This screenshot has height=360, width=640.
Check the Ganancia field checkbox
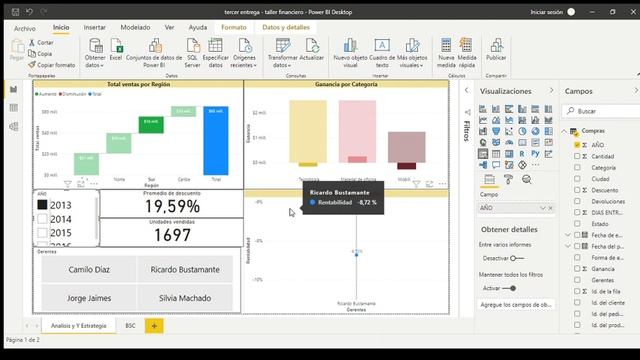click(577, 269)
